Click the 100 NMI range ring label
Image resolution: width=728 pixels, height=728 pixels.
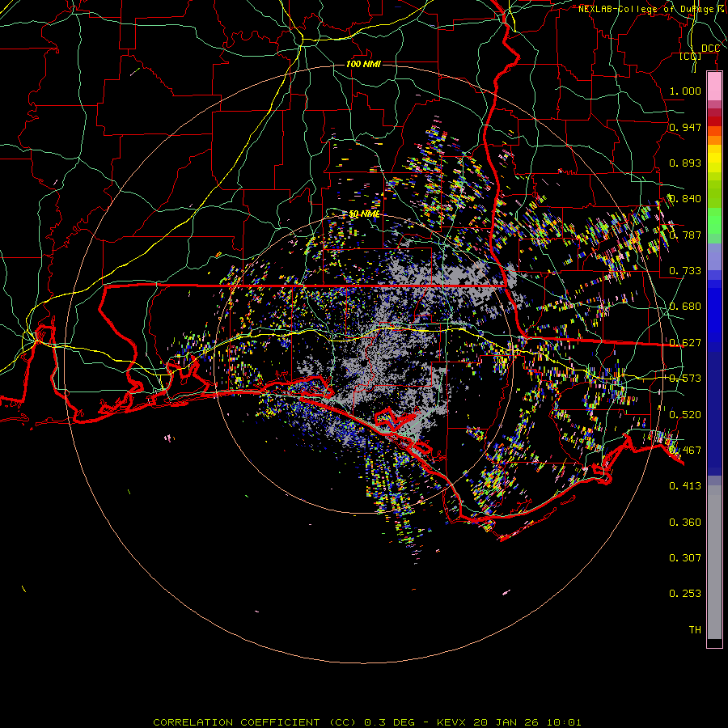coord(363,64)
